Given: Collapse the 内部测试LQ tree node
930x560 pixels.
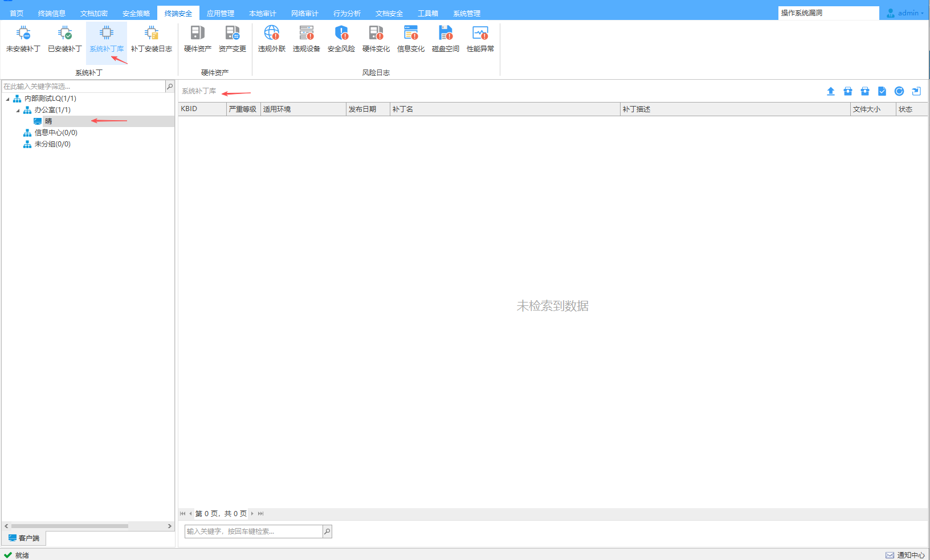Looking at the screenshot, I should [8, 99].
